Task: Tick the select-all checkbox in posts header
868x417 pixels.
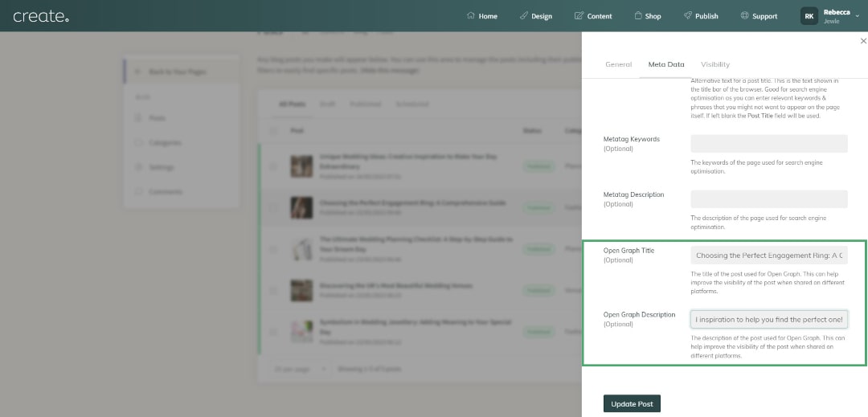Action: click(273, 131)
